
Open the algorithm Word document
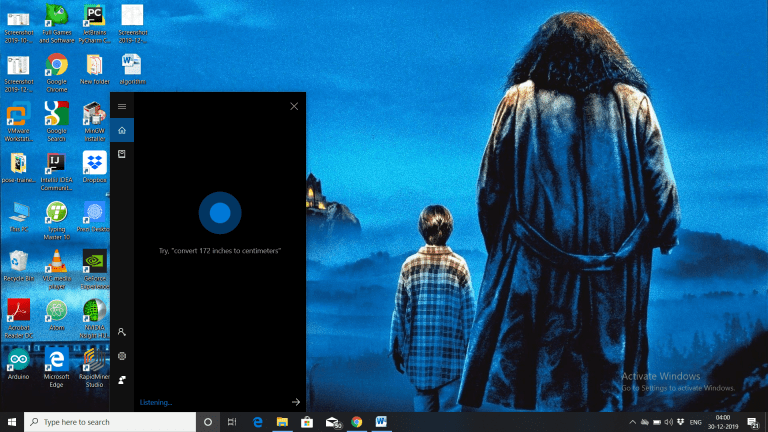(132, 70)
